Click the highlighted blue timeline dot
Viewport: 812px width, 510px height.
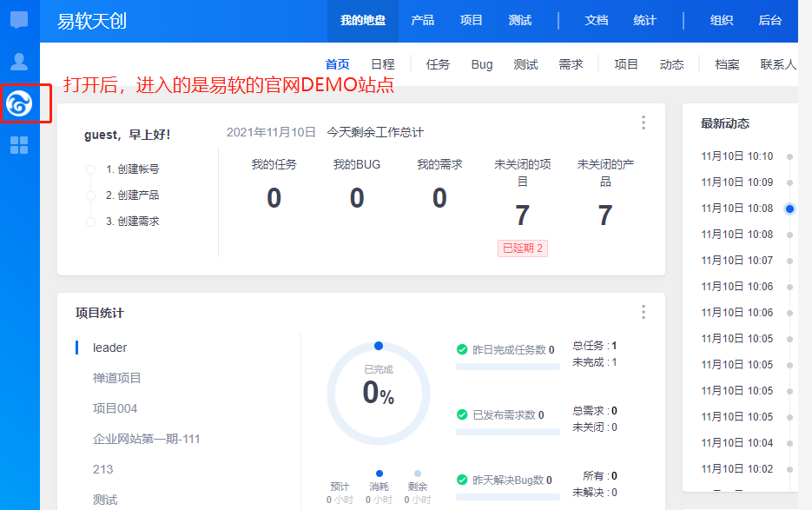(x=789, y=209)
